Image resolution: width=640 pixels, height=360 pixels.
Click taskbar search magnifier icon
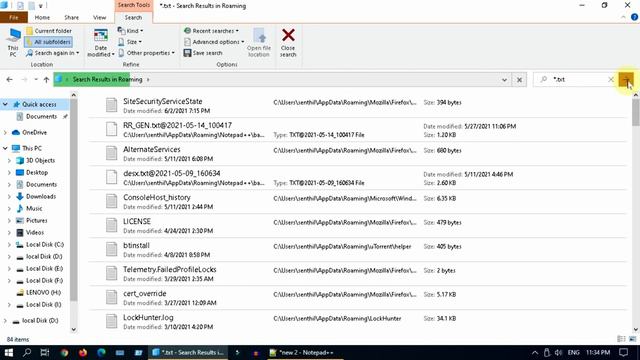click(x=27, y=352)
